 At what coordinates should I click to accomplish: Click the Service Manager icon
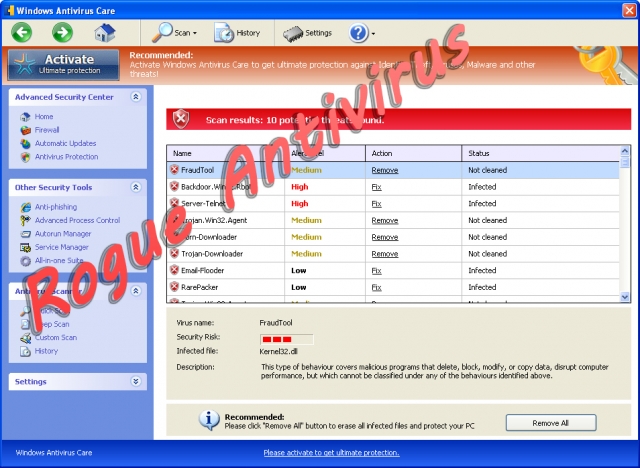click(25, 248)
